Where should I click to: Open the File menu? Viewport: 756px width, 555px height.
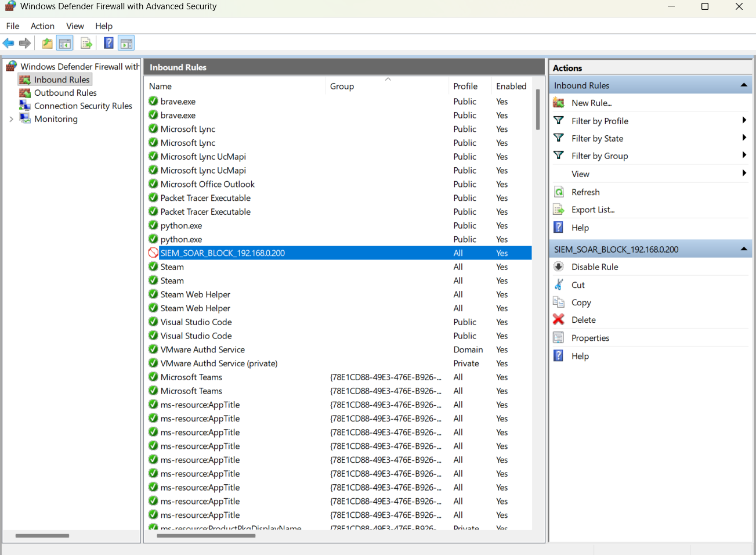[13, 26]
